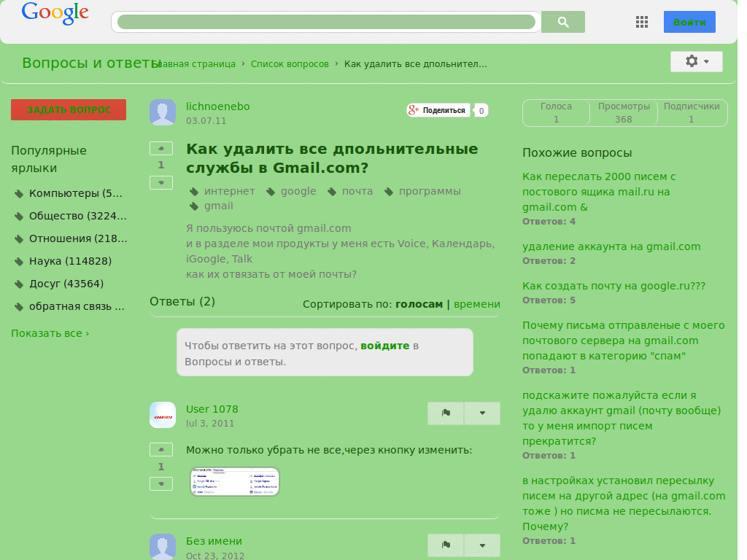The image size is (747, 560).
Task: Share via the Google+ Поделиться button
Action: [x=438, y=111]
